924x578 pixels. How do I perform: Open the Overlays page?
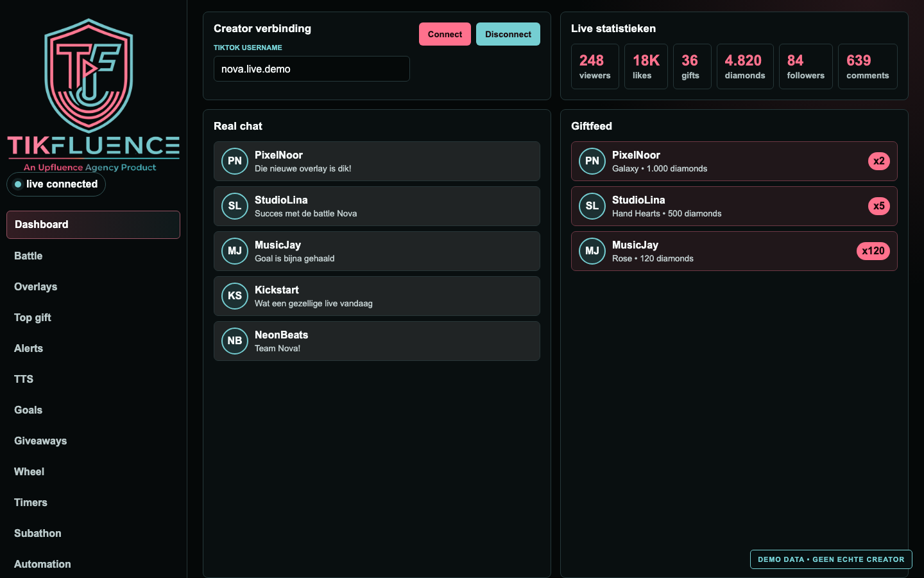(x=93, y=286)
